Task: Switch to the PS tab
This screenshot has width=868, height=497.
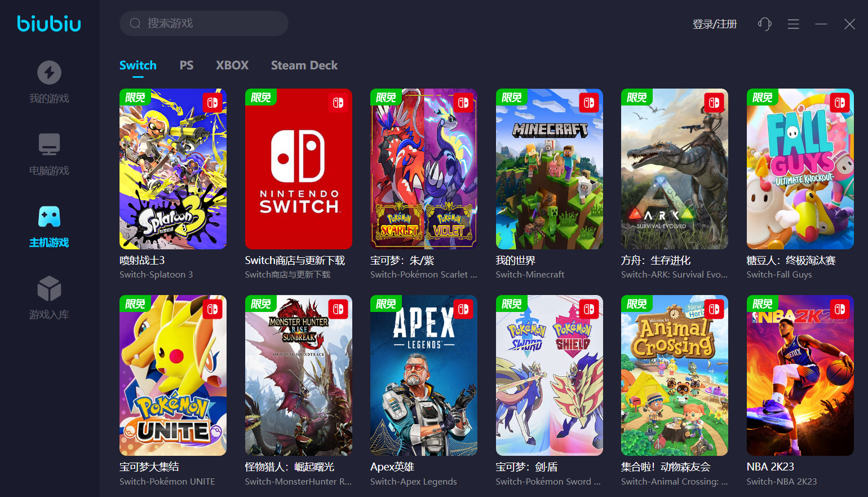Action: [187, 65]
